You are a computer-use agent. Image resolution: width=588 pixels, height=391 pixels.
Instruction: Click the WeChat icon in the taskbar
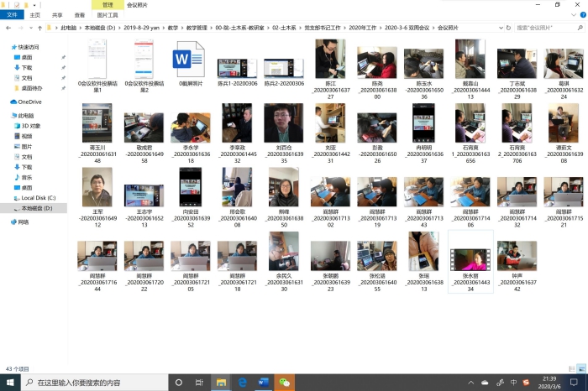click(x=286, y=383)
